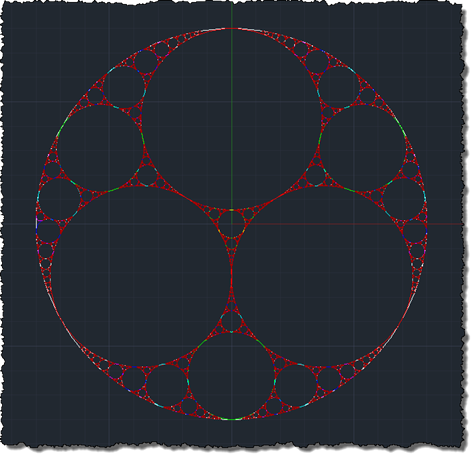Pick the small circle directly above the bottom-center circle

pos(232,321)
